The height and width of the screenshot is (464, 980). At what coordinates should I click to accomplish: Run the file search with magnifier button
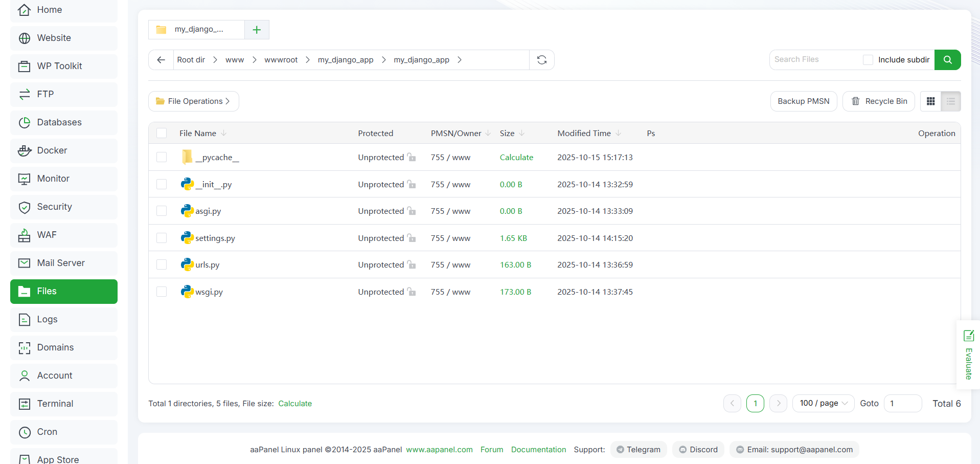point(947,60)
